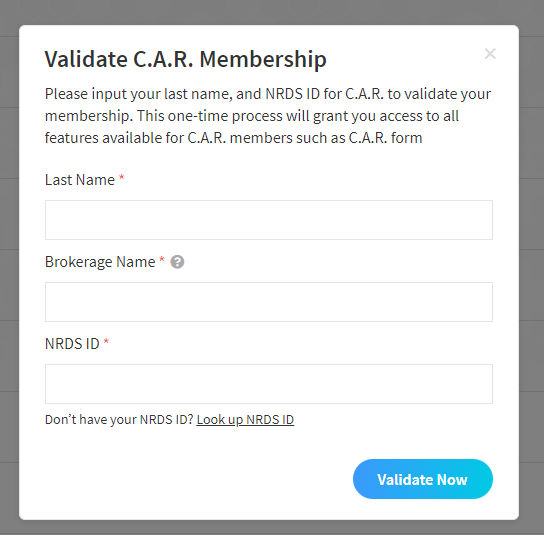Close the Validate C.A.R. Membership dialog
Viewport: 544px width, 535px height.
click(x=490, y=54)
